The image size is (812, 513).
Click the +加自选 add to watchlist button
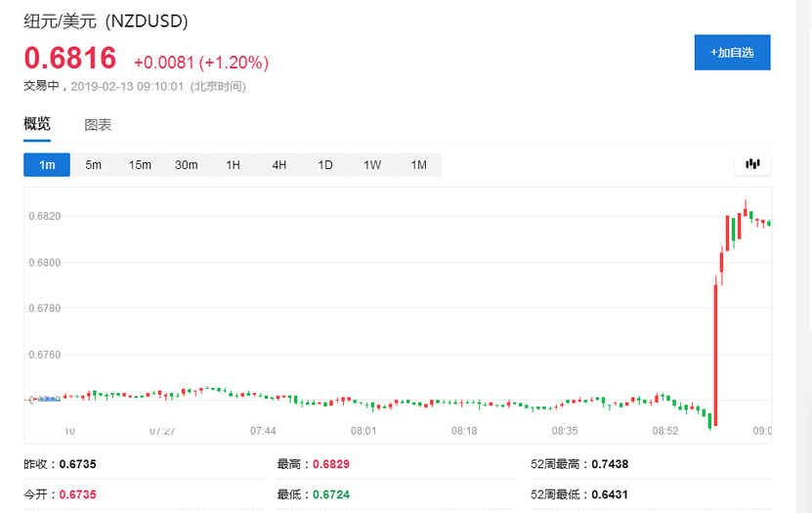732,52
